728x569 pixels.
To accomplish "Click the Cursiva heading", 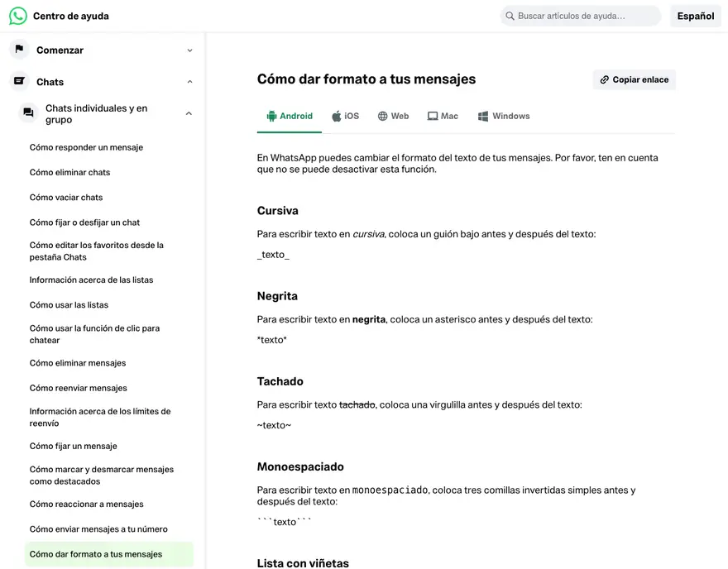I will coord(278,211).
